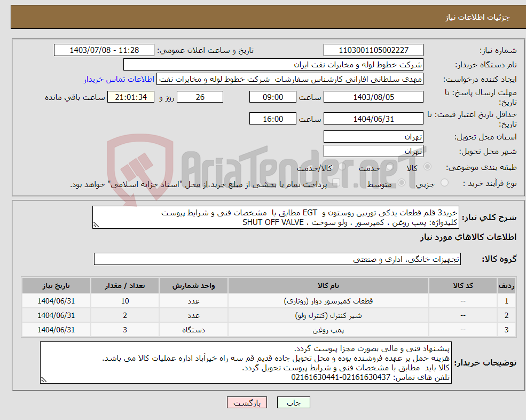Click the نام کالا column header
The height and width of the screenshot is (420, 526).
[328, 285]
